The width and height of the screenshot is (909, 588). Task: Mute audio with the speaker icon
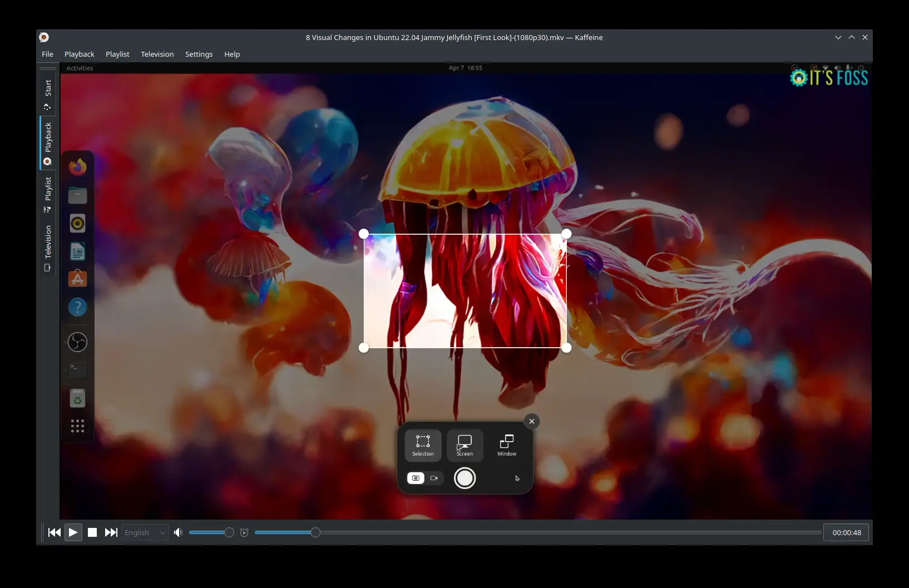pos(178,532)
